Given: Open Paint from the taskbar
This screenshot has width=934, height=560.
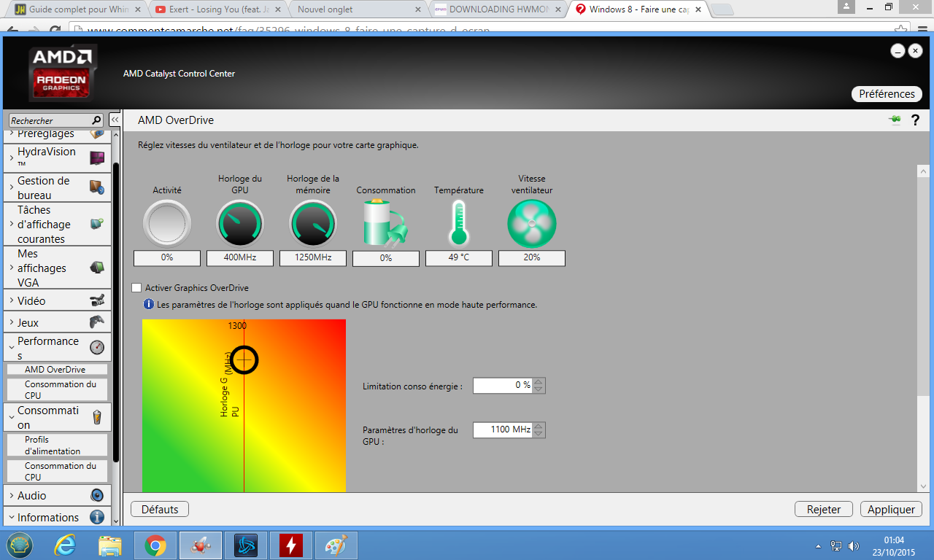Looking at the screenshot, I should pyautogui.click(x=336, y=545).
